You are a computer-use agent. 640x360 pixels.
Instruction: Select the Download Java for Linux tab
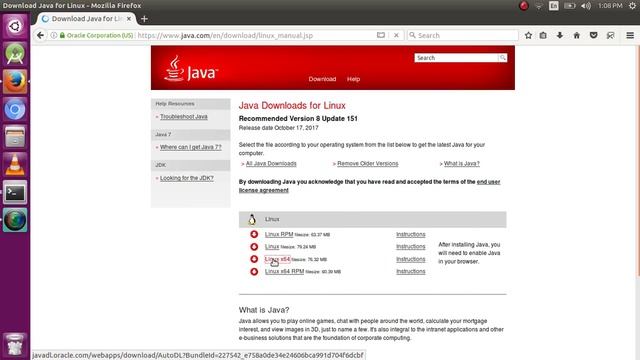tap(86, 19)
